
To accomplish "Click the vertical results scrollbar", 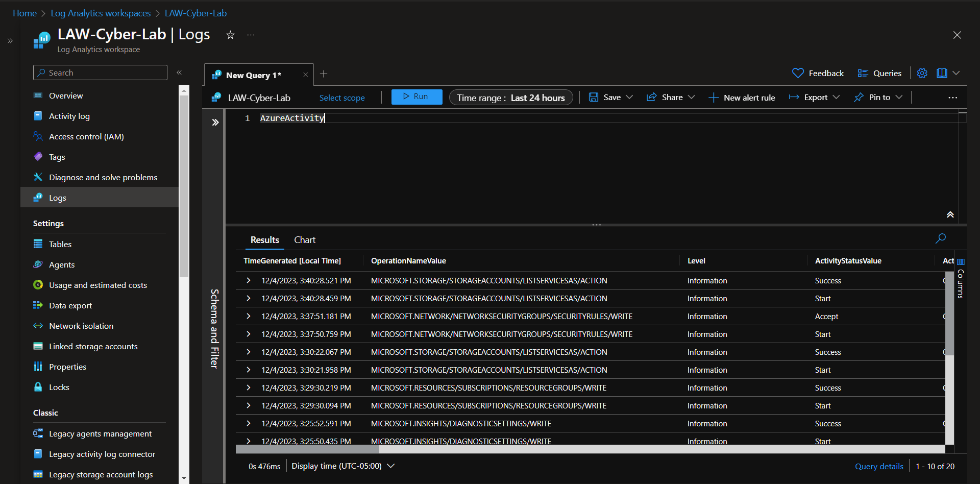I will coord(949,314).
